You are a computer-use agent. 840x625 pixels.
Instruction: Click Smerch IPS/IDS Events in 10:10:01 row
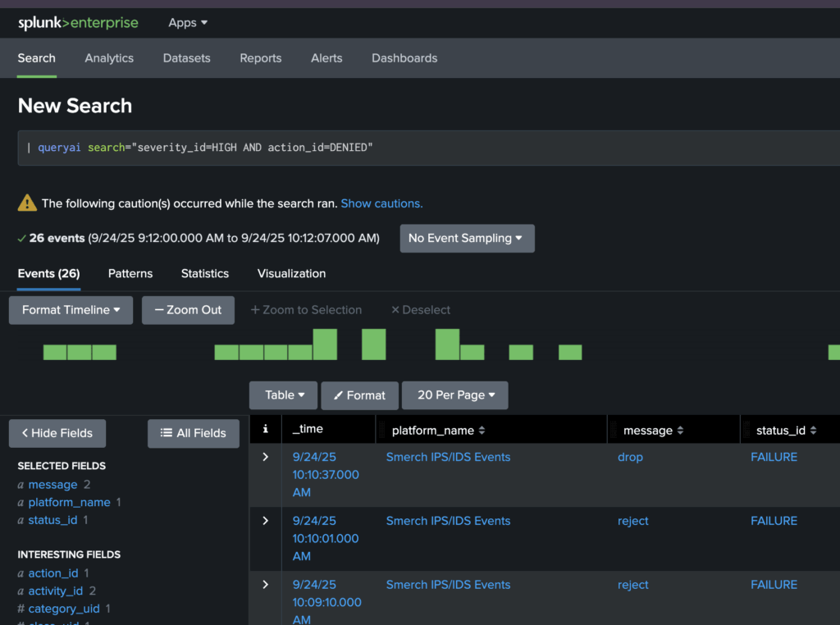tap(449, 521)
